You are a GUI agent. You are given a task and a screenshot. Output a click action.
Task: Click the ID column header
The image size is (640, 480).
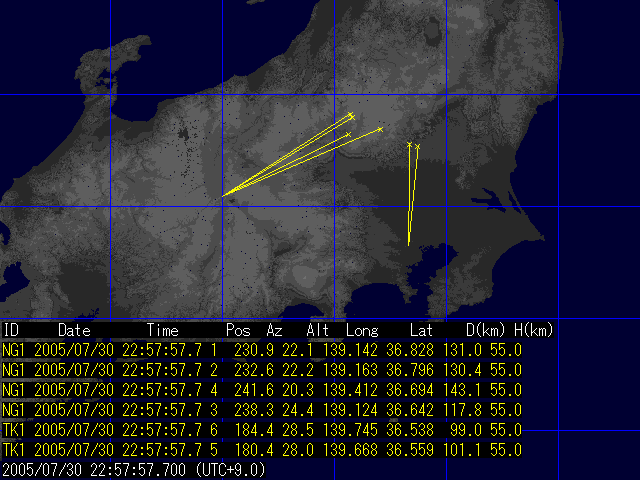(12, 329)
